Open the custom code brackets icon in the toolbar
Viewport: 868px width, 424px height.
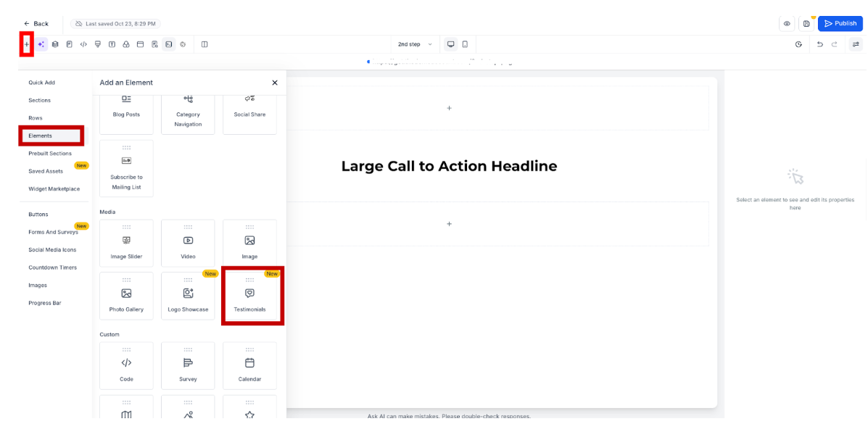pyautogui.click(x=83, y=44)
